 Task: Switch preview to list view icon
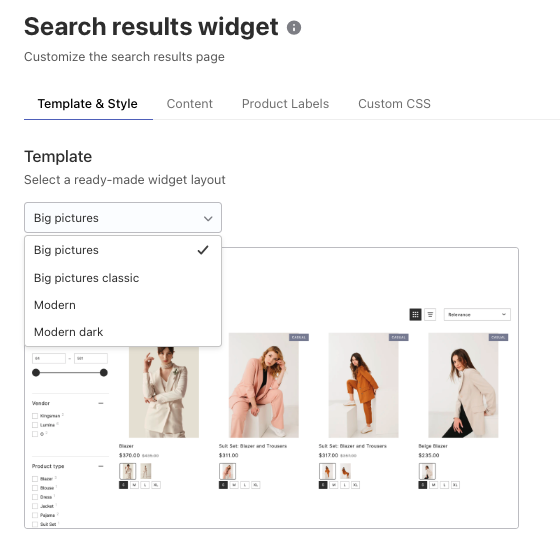430,315
